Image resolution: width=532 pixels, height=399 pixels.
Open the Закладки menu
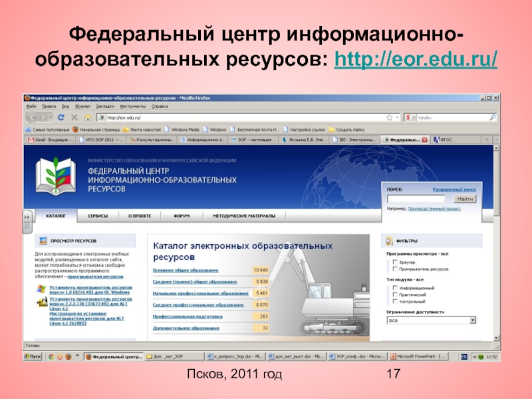105,106
